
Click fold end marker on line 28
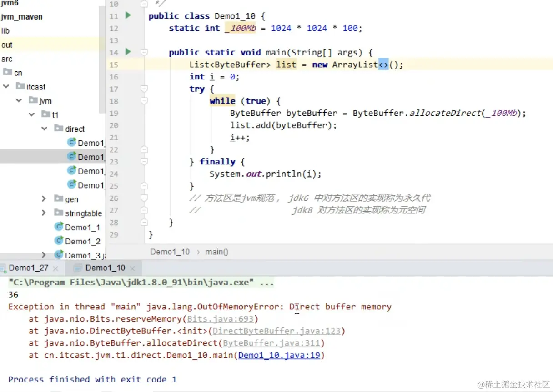coord(144,222)
